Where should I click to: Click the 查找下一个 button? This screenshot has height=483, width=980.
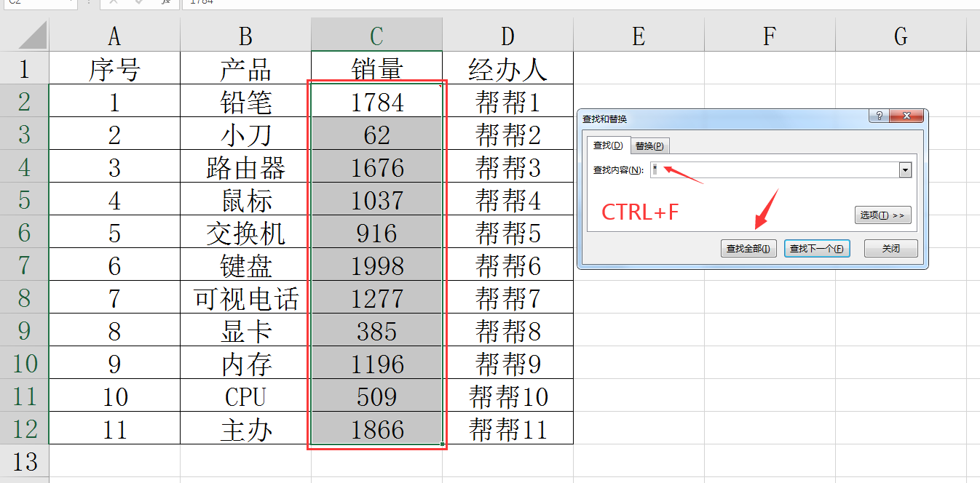(817, 249)
